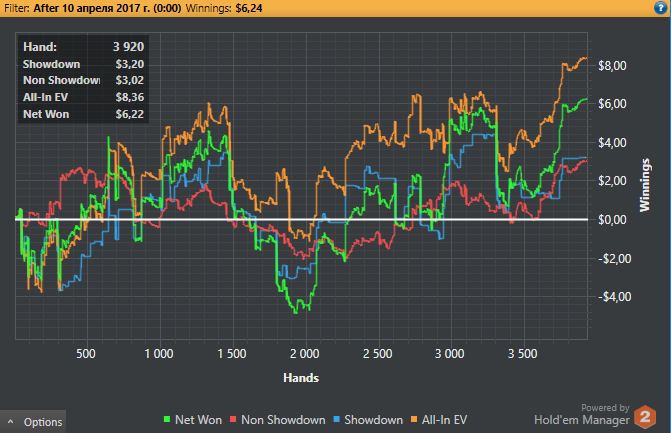Viewport: 671px width, 433px height.
Task: Click the 3 500 x-axis label
Action: (x=523, y=354)
